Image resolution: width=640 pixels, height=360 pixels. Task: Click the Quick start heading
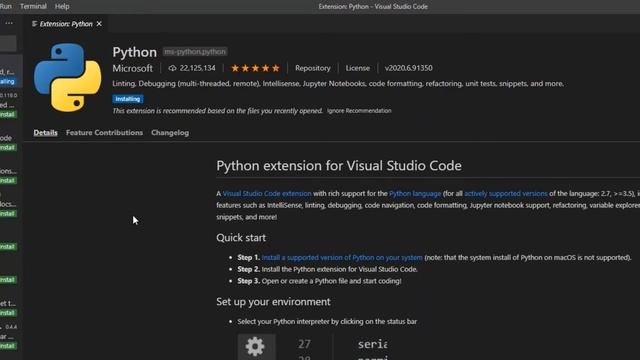click(x=241, y=238)
